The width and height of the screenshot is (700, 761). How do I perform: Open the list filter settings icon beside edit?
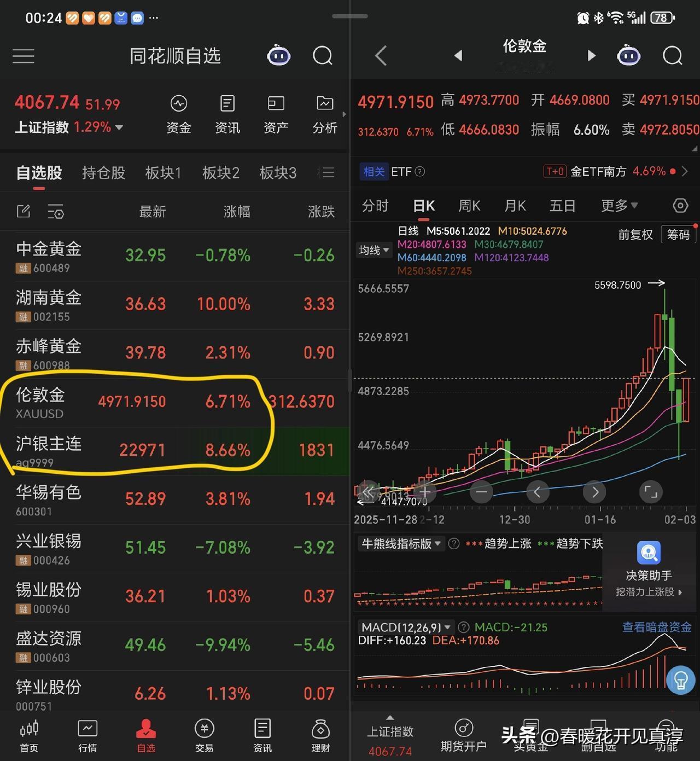click(56, 212)
